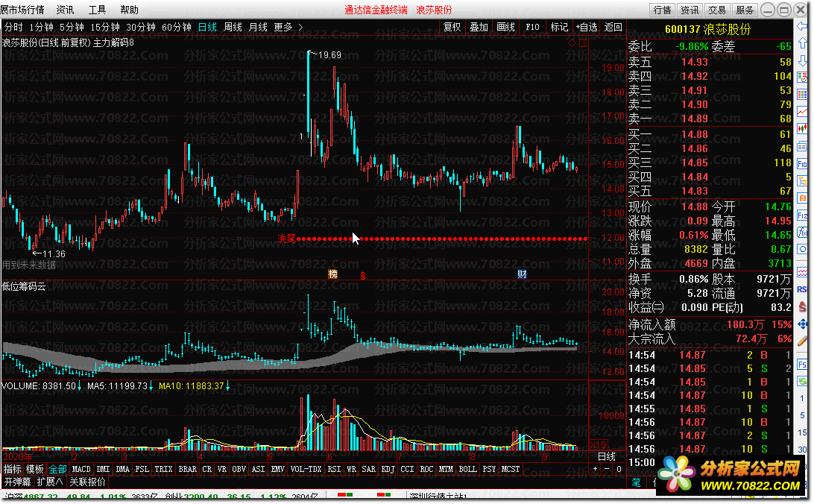
Task: Click the green refresh sidebar icon
Action: coord(802,381)
